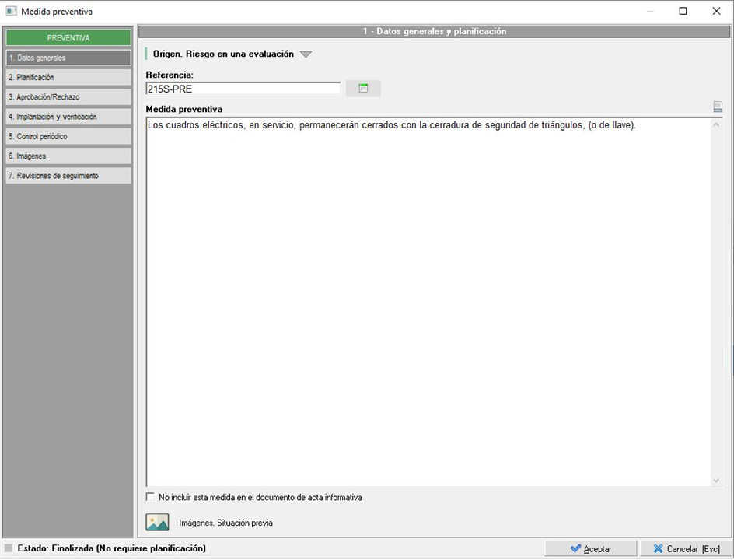Switch to 3. Aprobación/Rechazo tab

click(68, 97)
